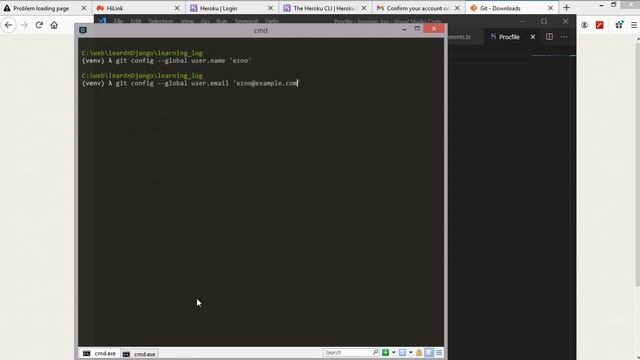This screenshot has height=360, width=640.
Task: Minimize the VS Code window
Action: (522, 21)
